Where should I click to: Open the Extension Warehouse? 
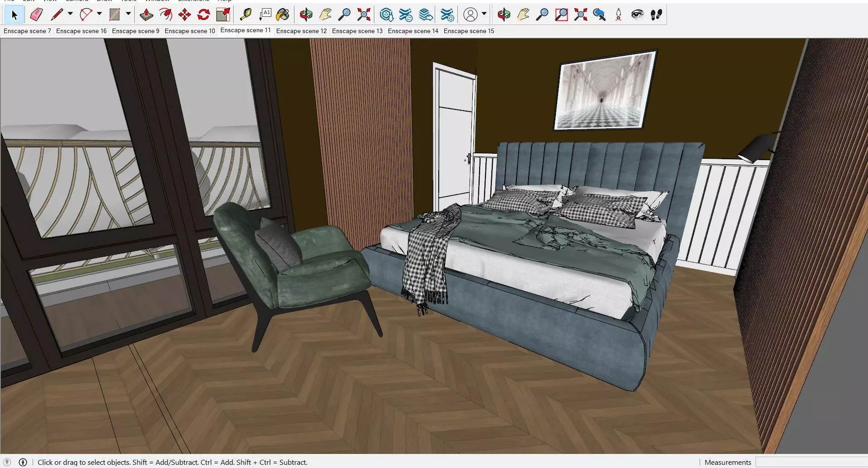coord(406,15)
